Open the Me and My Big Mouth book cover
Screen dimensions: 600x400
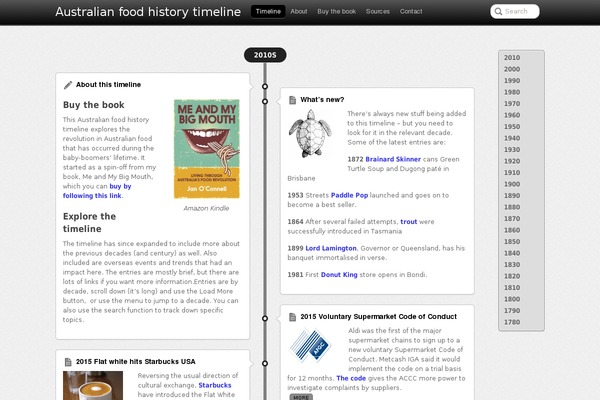207,149
